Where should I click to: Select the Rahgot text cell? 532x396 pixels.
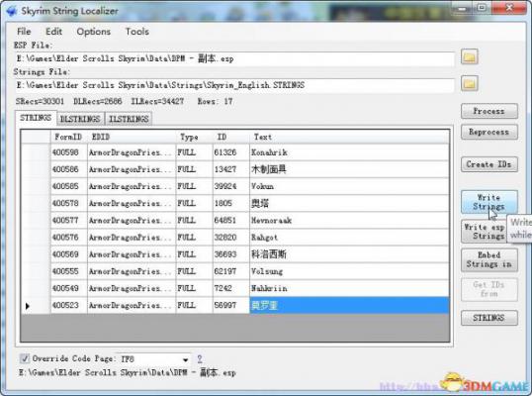click(x=349, y=238)
